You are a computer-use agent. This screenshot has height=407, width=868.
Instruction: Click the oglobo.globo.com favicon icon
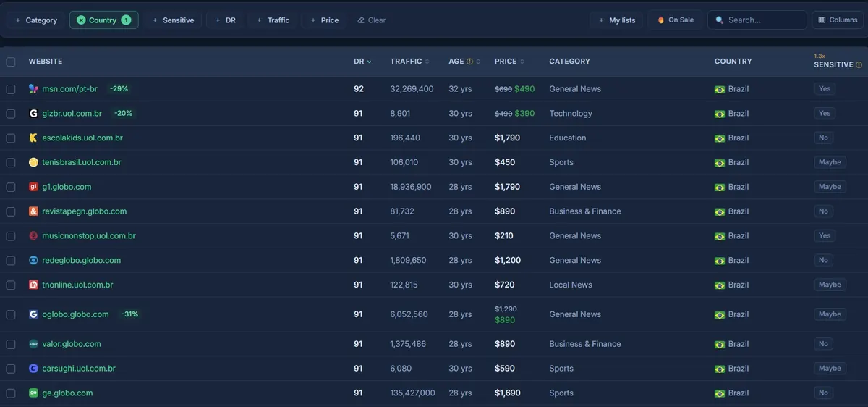click(x=33, y=314)
